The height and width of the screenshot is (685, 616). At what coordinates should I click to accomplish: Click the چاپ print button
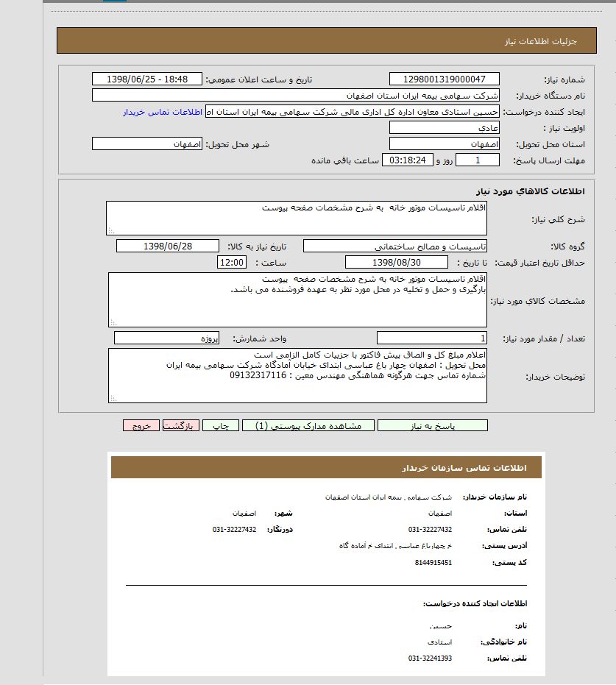pos(221,425)
